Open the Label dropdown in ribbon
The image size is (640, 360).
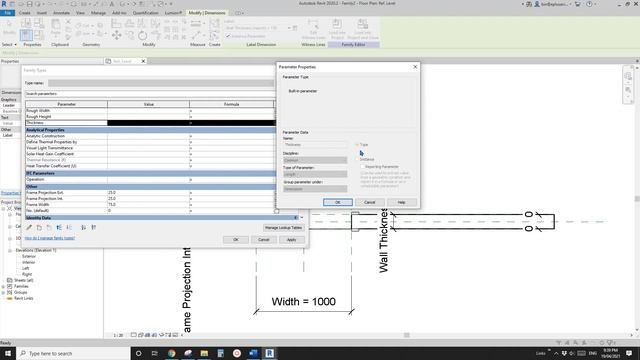[x=289, y=28]
